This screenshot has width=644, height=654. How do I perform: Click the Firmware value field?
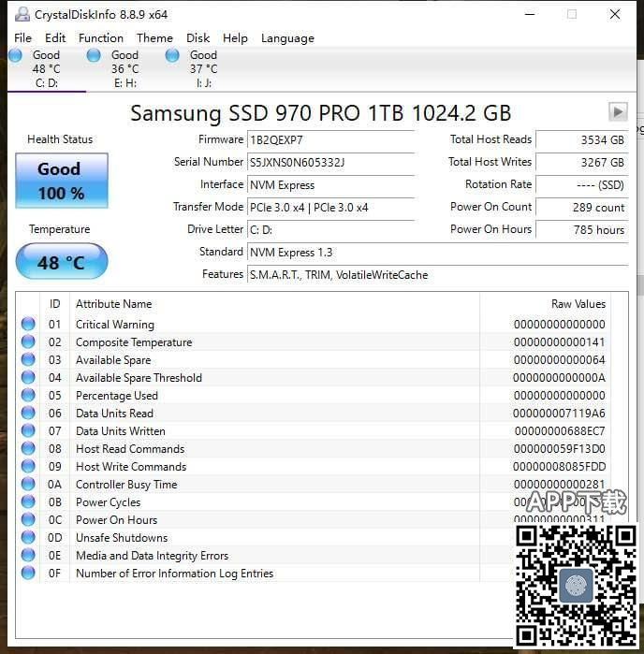click(x=329, y=140)
